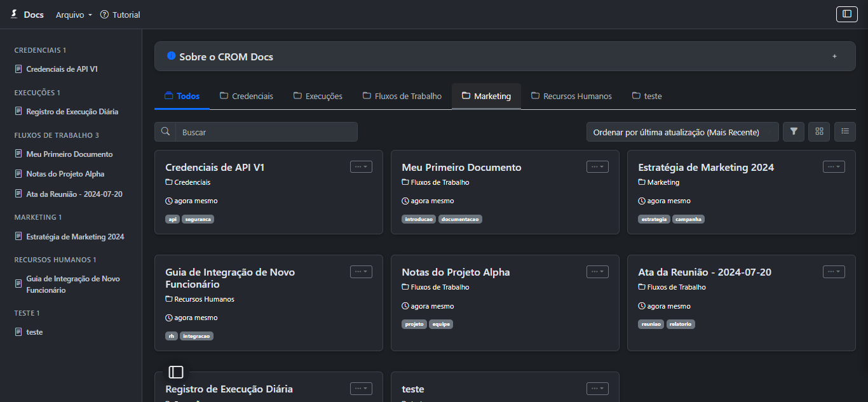
Task: Click the relatorio tag
Action: point(681,324)
